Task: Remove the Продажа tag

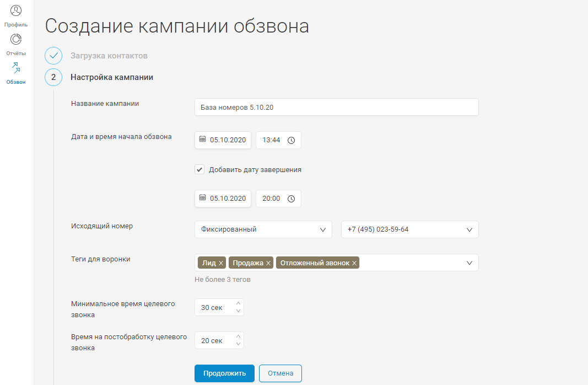Action: tap(268, 263)
